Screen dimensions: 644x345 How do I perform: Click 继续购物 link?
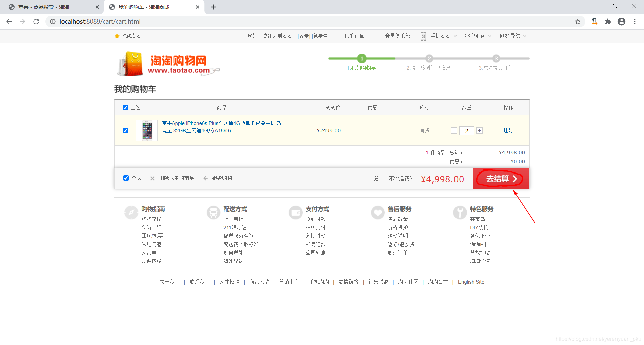pyautogui.click(x=222, y=178)
